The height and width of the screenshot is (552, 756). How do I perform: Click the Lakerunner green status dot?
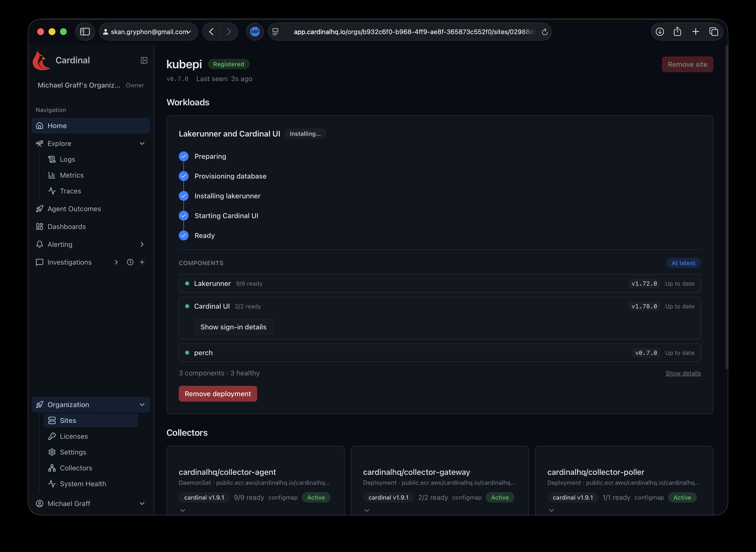point(187,284)
